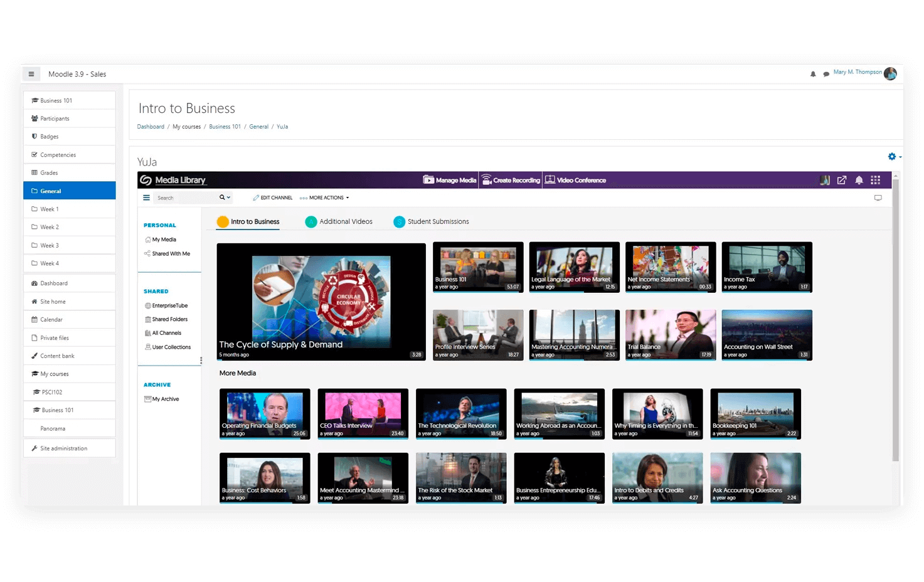Select Week 1 in the sidebar
This screenshot has height=582, width=924.
[70, 209]
